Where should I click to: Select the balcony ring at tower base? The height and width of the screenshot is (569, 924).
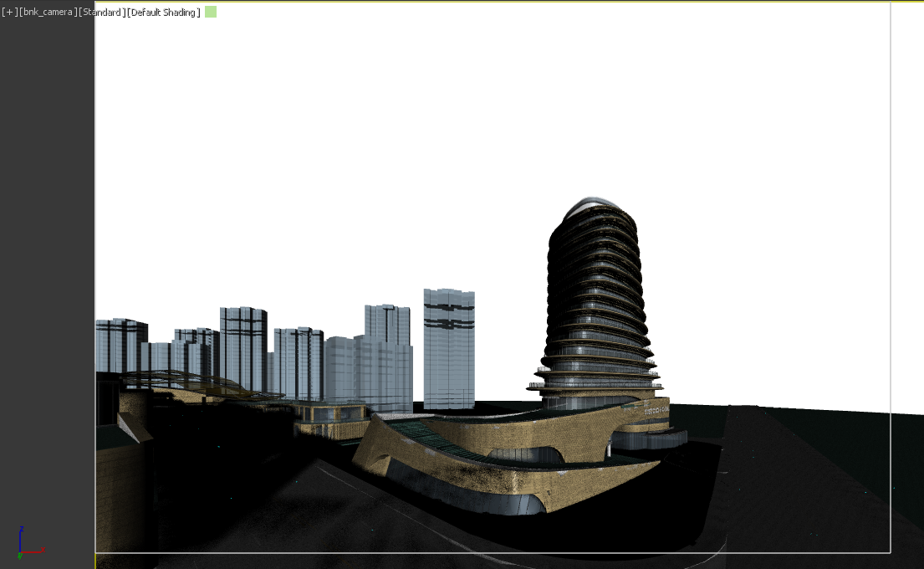coord(595,387)
